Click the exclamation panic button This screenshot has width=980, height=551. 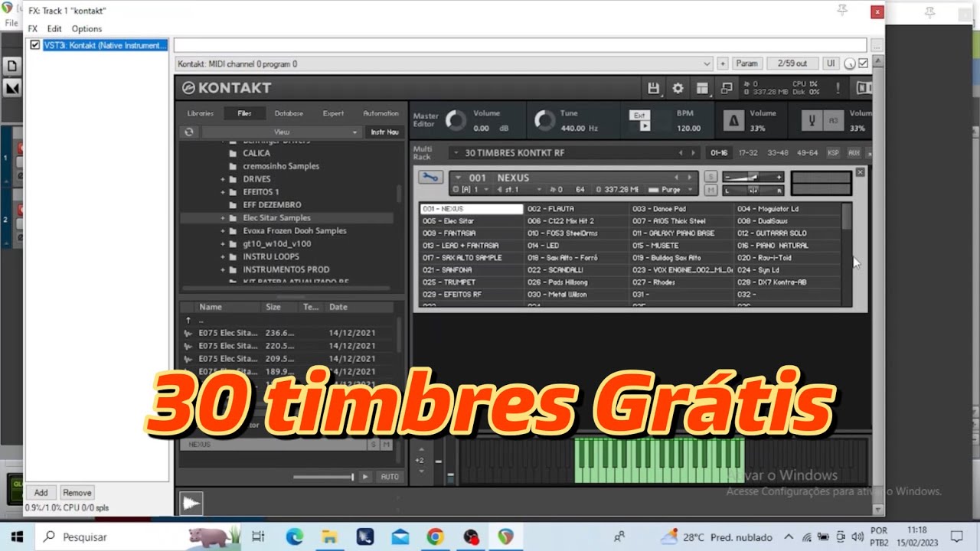838,88
